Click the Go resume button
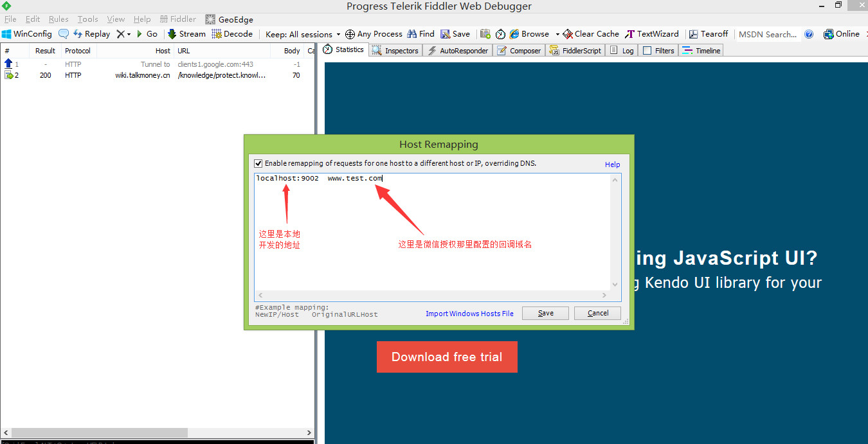Viewport: 868px width, 444px height. pyautogui.click(x=147, y=34)
